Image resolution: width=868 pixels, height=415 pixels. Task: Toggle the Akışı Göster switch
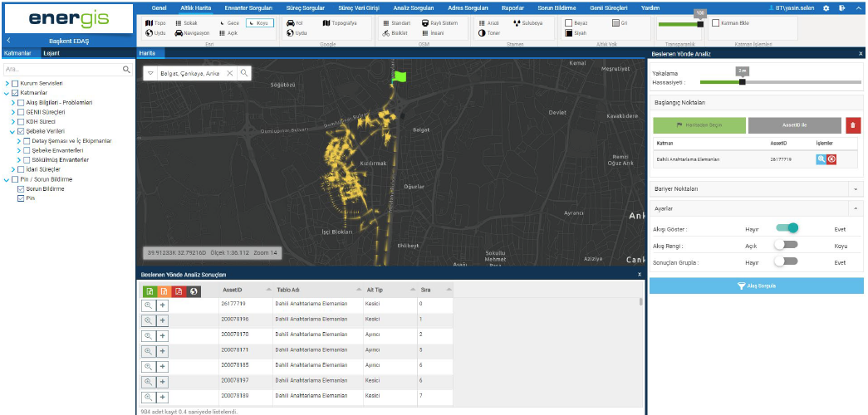787,228
